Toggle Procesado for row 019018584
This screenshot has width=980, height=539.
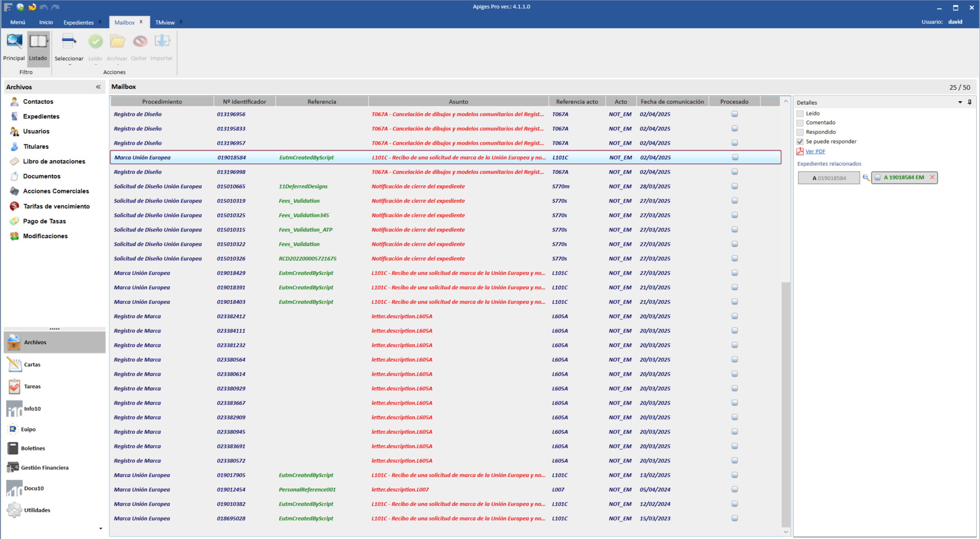(x=735, y=157)
